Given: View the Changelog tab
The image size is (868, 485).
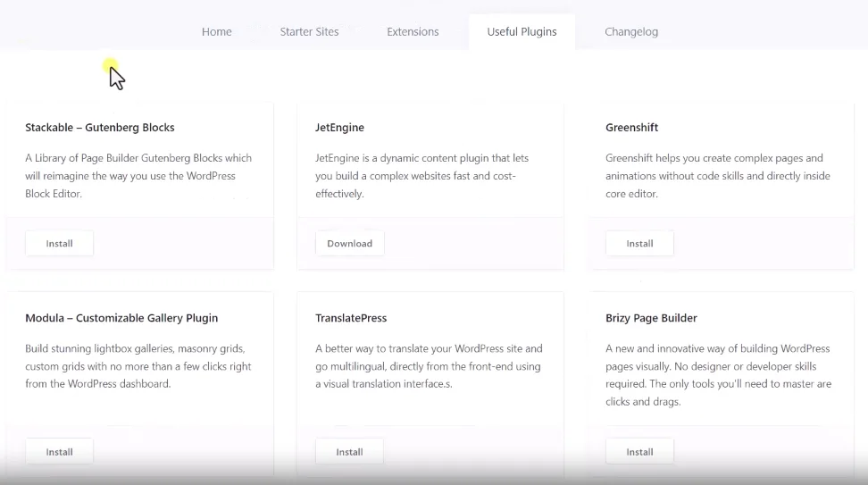Looking at the screenshot, I should pos(630,32).
